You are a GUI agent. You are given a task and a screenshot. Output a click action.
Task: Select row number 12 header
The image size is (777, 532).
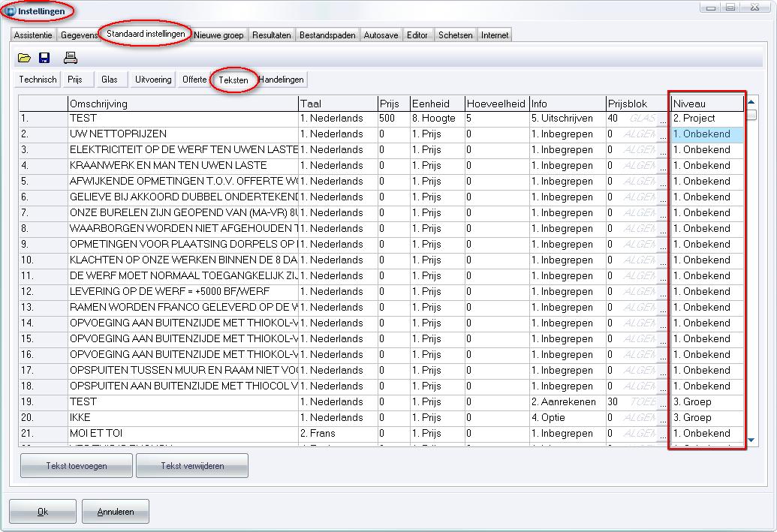pyautogui.click(x=43, y=292)
